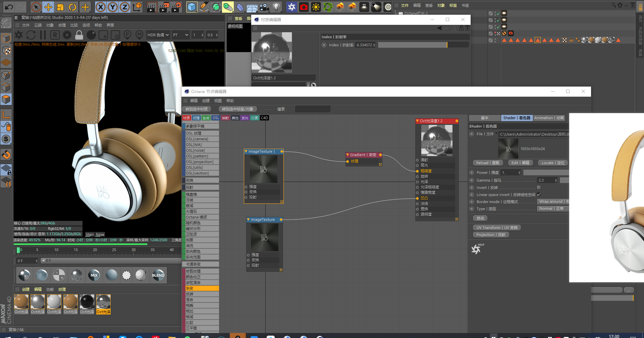Open the HDR 色调 dropdown
The height and width of the screenshot is (338, 644).
pos(158,35)
